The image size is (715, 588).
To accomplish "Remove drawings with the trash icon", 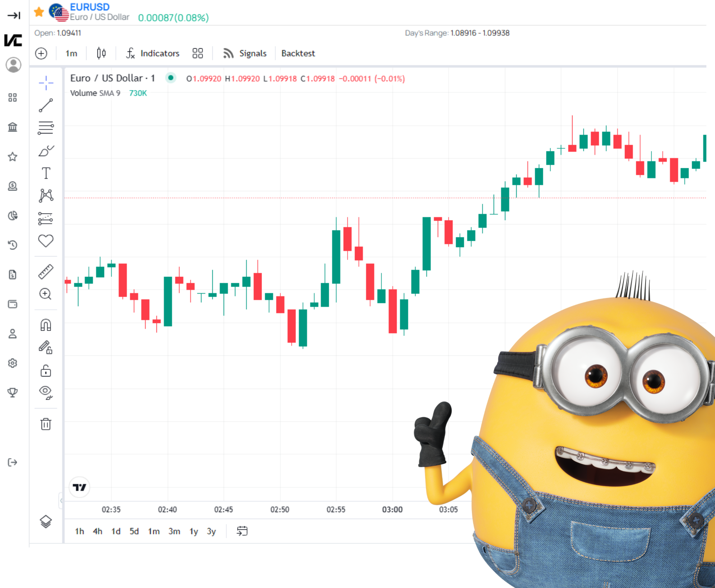I will click(x=46, y=424).
